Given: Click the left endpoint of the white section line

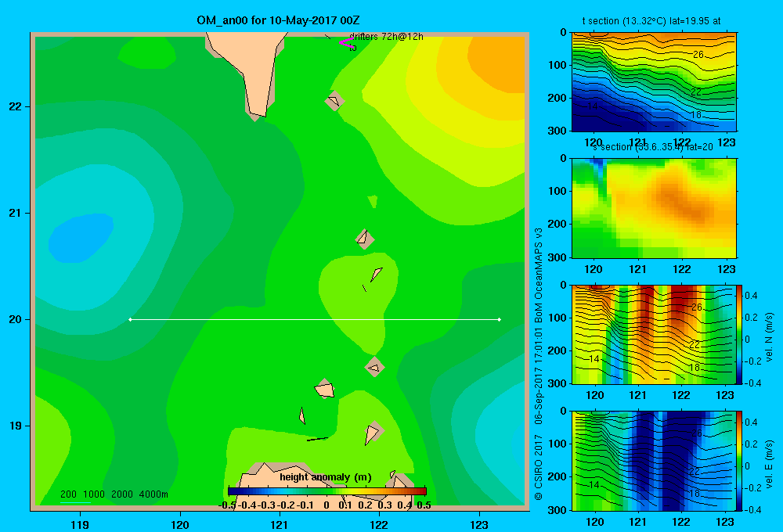Looking at the screenshot, I should [x=130, y=319].
